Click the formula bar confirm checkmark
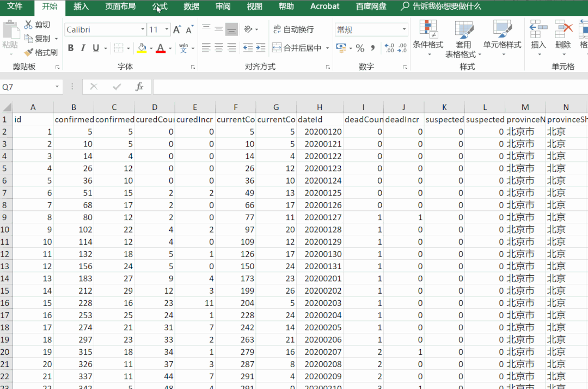The width and height of the screenshot is (588, 389). click(x=117, y=87)
